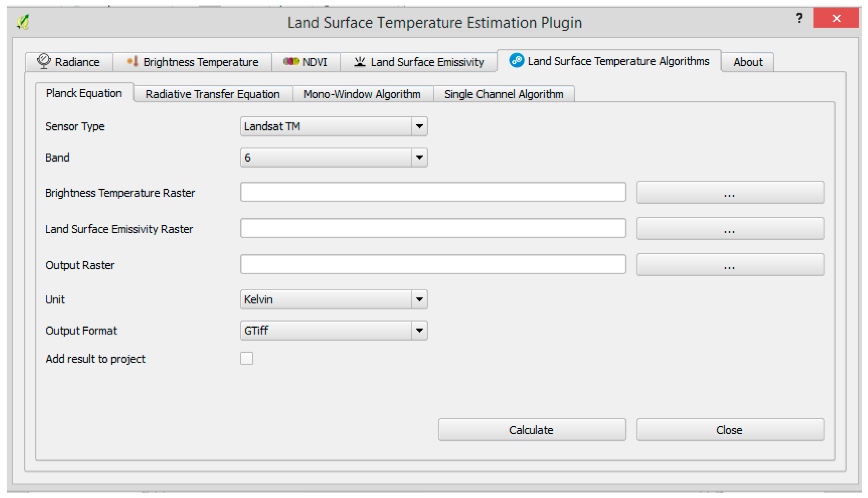Screen dimensions: 868x498
Task: Expand the Band dropdown
Action: point(334,158)
